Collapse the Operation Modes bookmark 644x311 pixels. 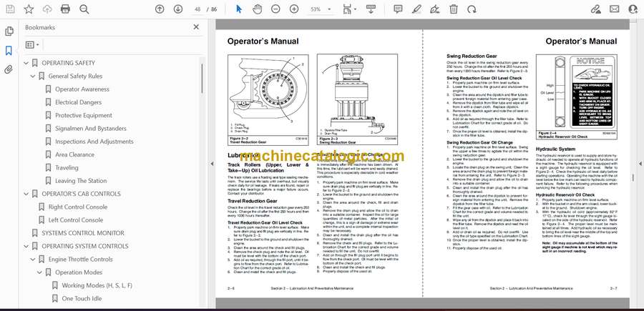[x=39, y=272]
